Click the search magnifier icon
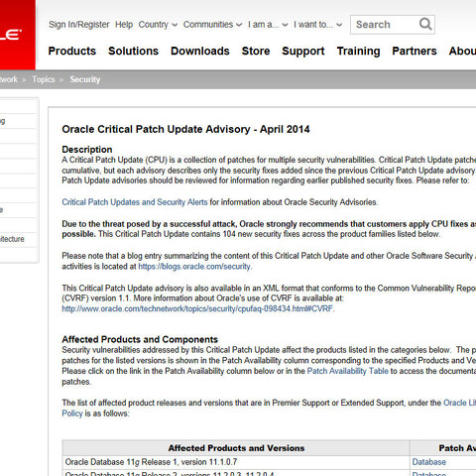Screen dimensions: 476x476 [425, 24]
